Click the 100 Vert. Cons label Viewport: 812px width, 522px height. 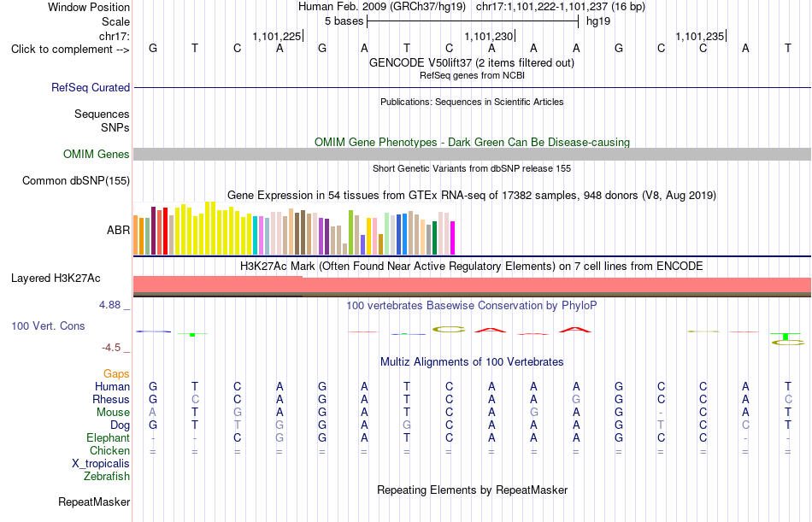click(48, 326)
